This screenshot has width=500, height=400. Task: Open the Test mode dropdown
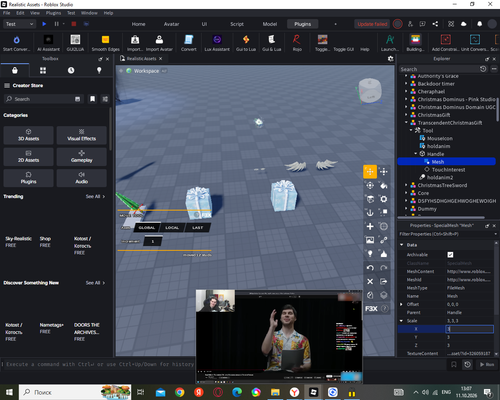tap(19, 24)
